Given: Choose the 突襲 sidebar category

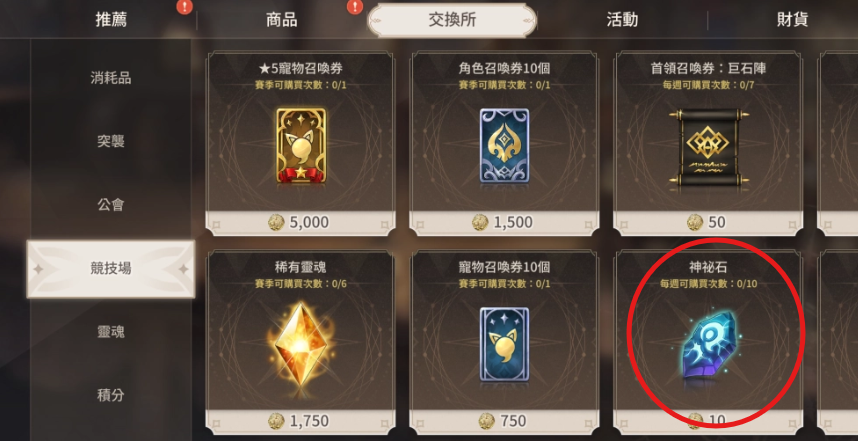Looking at the screenshot, I should pos(111,141).
